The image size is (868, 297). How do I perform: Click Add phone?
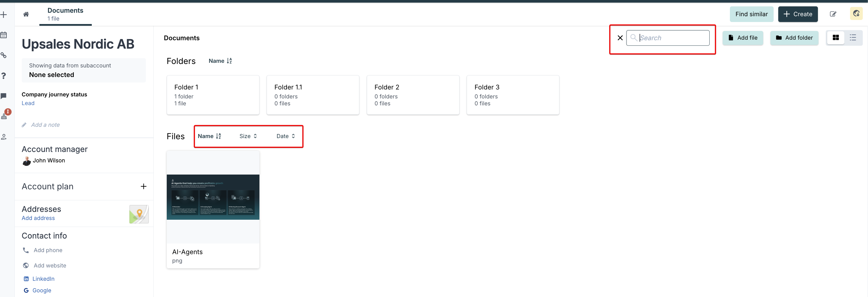(48, 250)
